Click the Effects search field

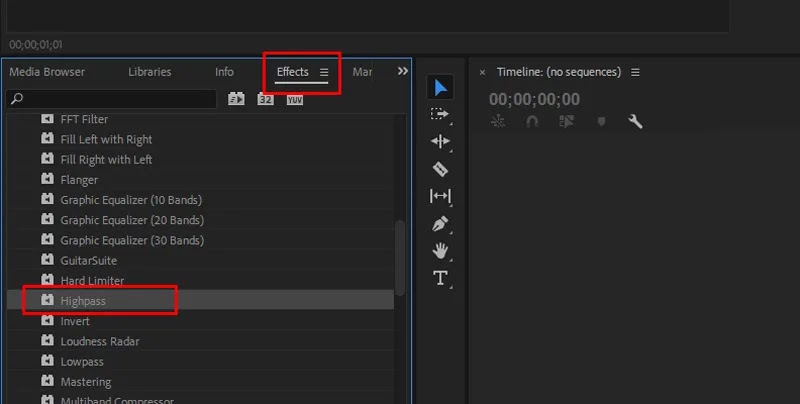(111, 99)
